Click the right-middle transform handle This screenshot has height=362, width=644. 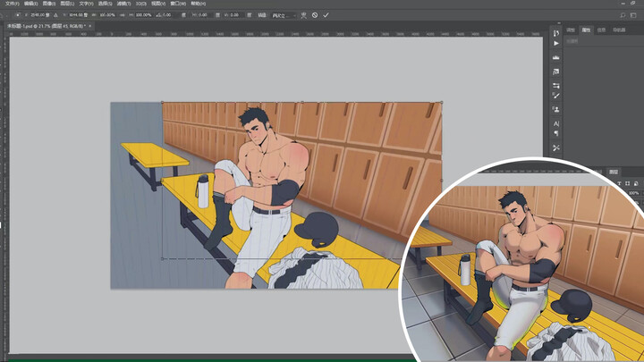coord(442,181)
